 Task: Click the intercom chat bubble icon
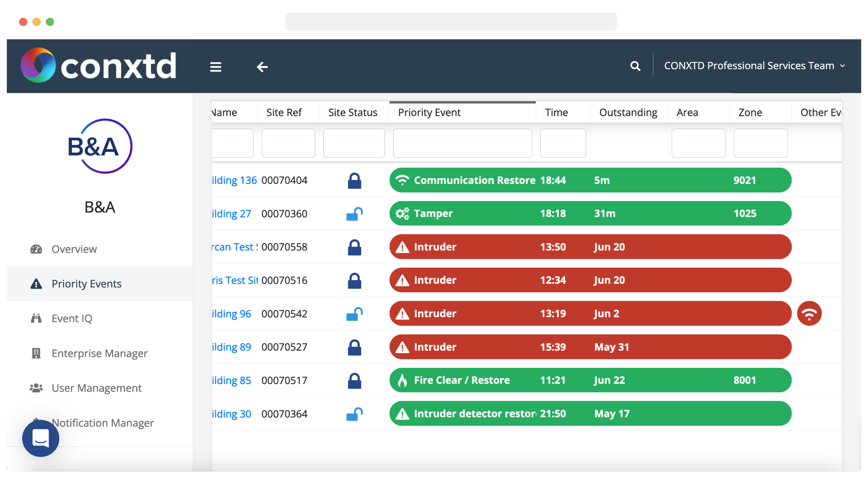pyautogui.click(x=40, y=438)
